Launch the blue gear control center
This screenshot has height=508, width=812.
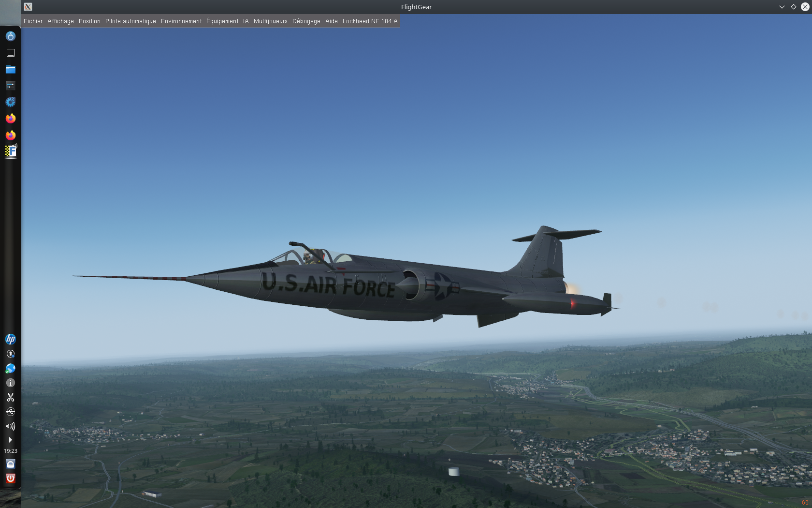pyautogui.click(x=10, y=102)
